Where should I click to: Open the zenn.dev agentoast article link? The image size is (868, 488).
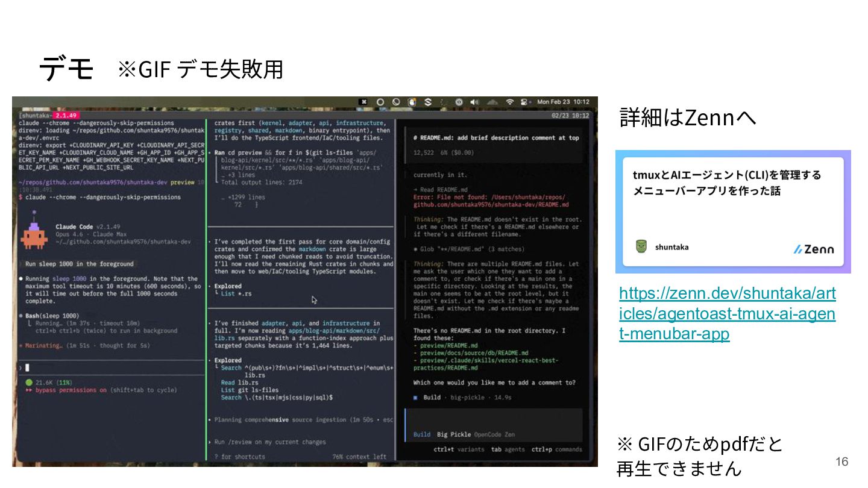(728, 313)
